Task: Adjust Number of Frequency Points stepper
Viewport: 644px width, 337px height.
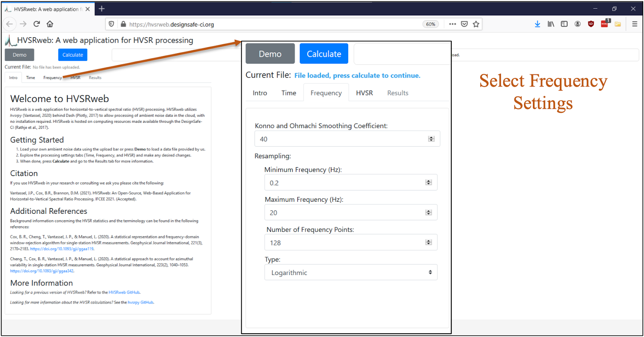Action: click(x=429, y=242)
